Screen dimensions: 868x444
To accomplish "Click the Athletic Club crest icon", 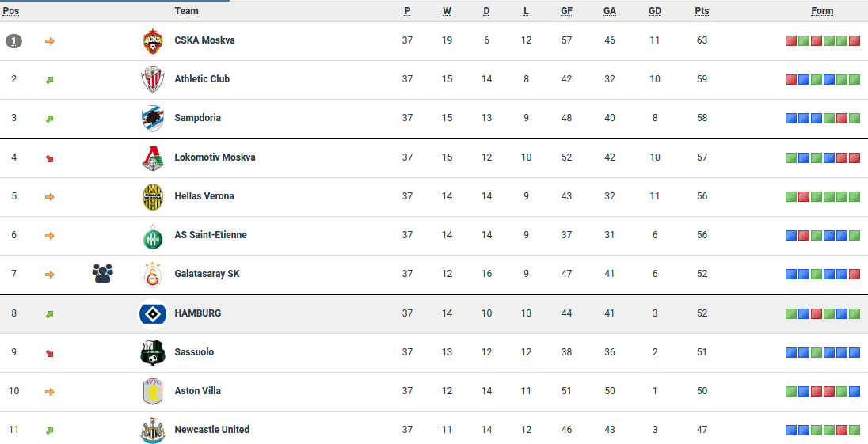I will [x=152, y=79].
